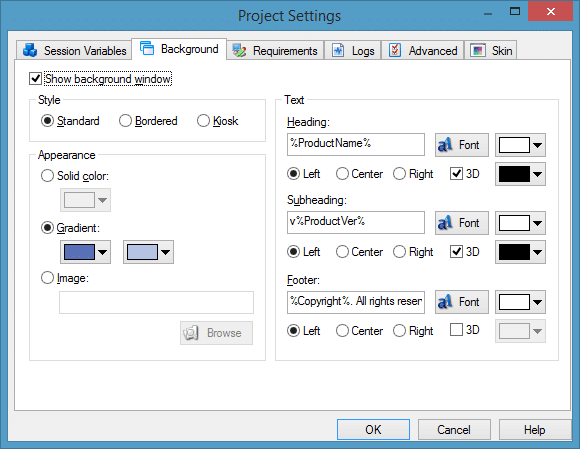Click the Requirements tab icon
Screen dimensions: 580x449
click(x=239, y=50)
